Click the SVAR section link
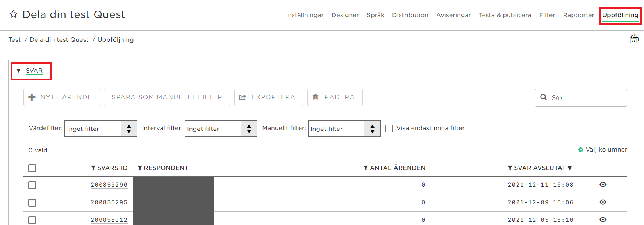Screen dimensions: 644x225 [x=34, y=71]
